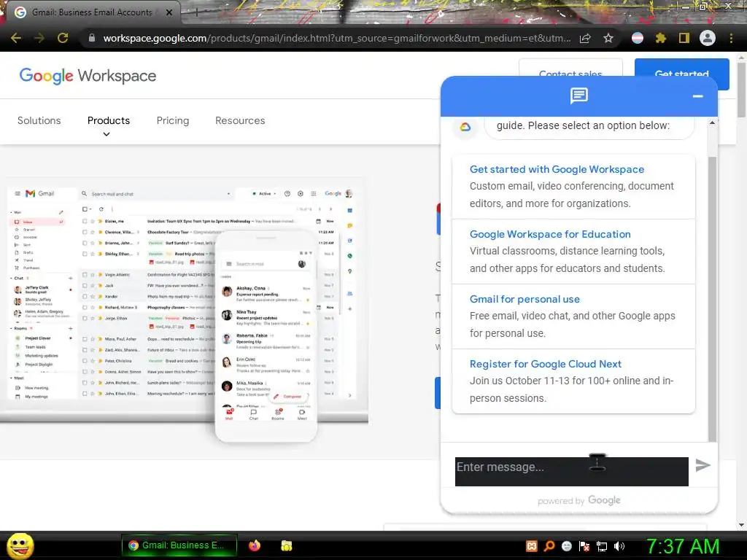Choose Get started with Google Workspace option

pyautogui.click(x=573, y=186)
